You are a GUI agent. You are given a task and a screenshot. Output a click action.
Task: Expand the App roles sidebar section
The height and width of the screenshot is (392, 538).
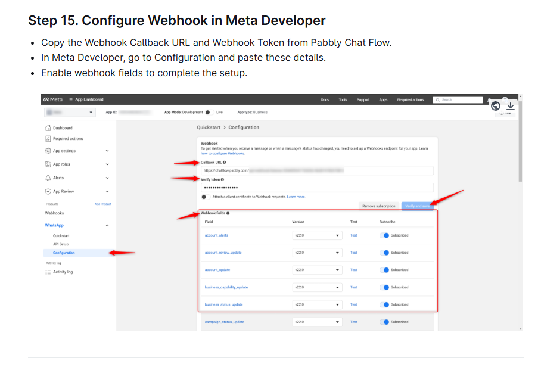[x=107, y=164]
